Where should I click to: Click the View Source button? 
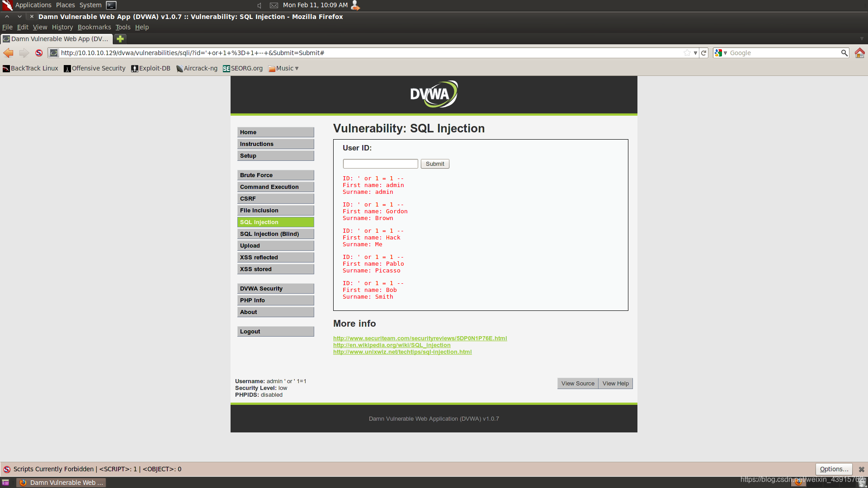[x=578, y=384]
